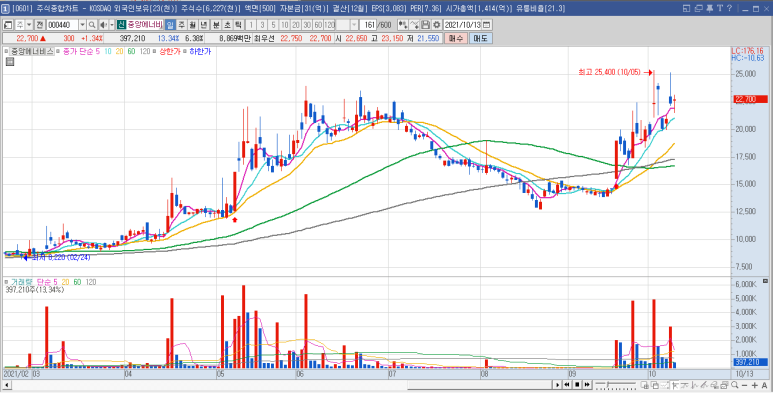Click the fast forward playback button at bottom
The height and width of the screenshot is (393, 773).
pyautogui.click(x=587, y=385)
